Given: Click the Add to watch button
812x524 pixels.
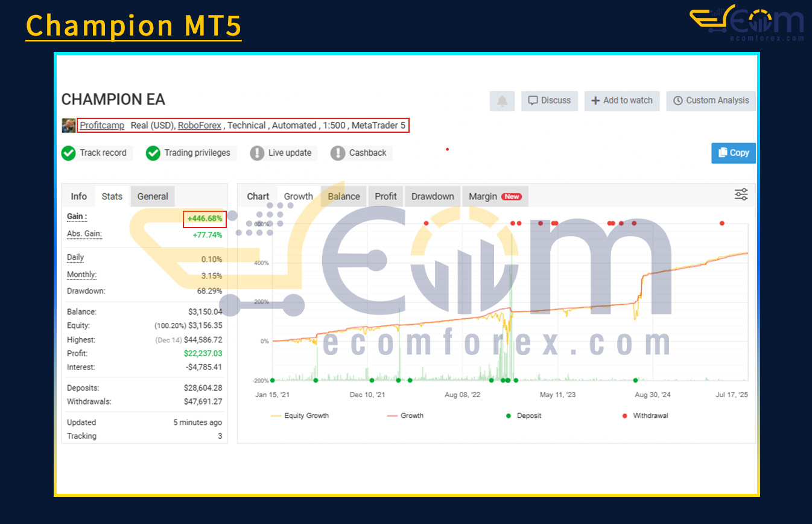Looking at the screenshot, I should point(622,101).
